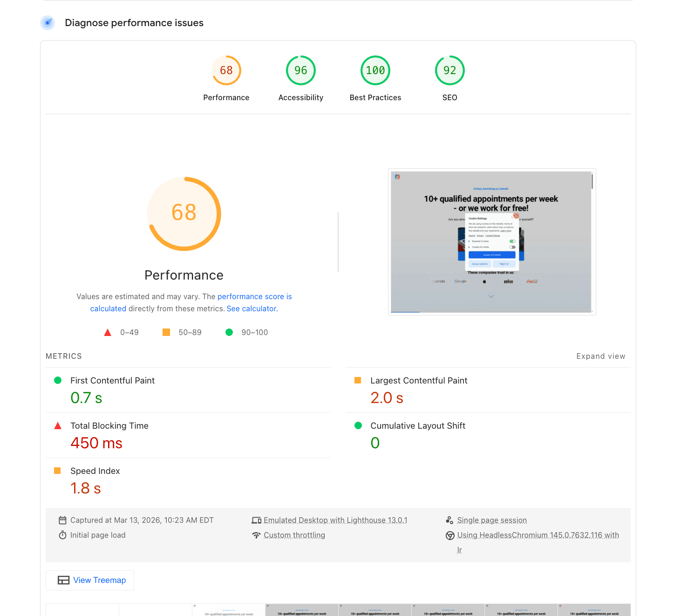Click the Lighthouse logo beside "Diagnose performance issues"
Image resolution: width=694 pixels, height=616 pixels.
[x=48, y=22]
